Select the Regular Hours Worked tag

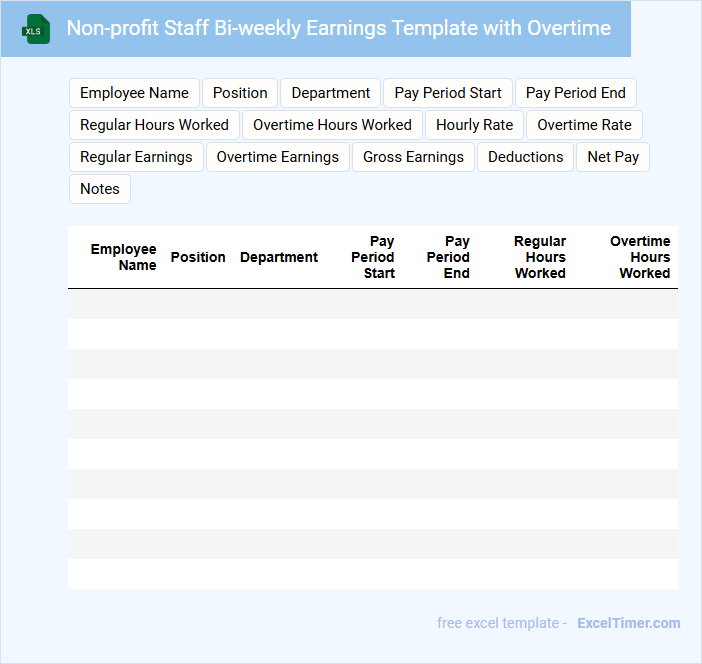pyautogui.click(x=154, y=125)
